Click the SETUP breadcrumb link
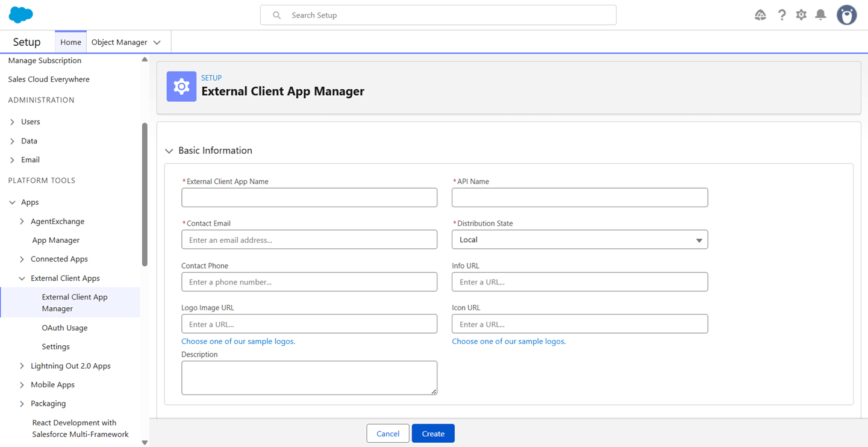The height and width of the screenshot is (447, 868). click(x=211, y=78)
